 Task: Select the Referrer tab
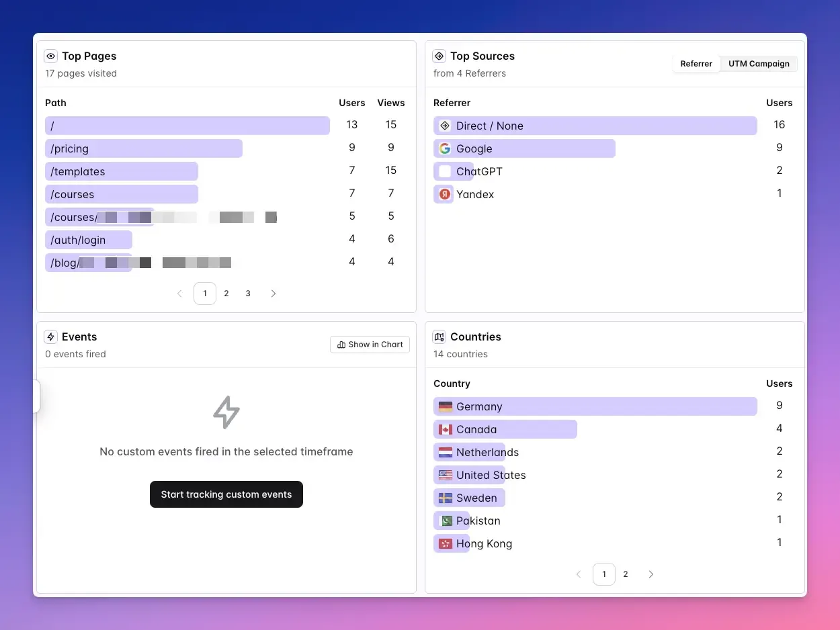click(696, 64)
